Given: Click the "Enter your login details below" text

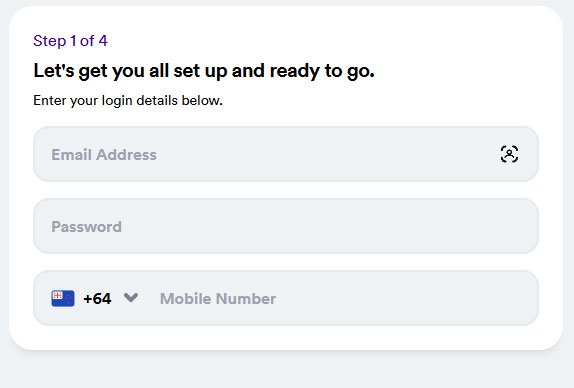Looking at the screenshot, I should (128, 100).
